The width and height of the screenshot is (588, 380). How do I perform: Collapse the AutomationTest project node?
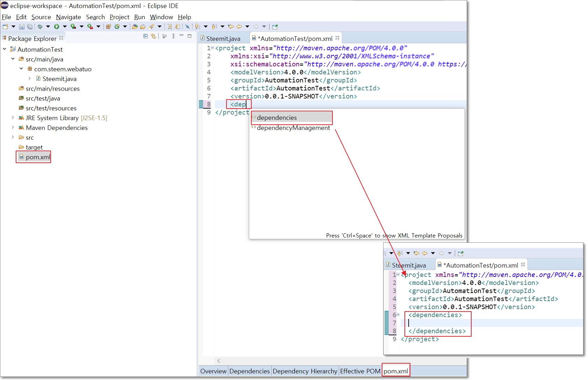click(5, 49)
